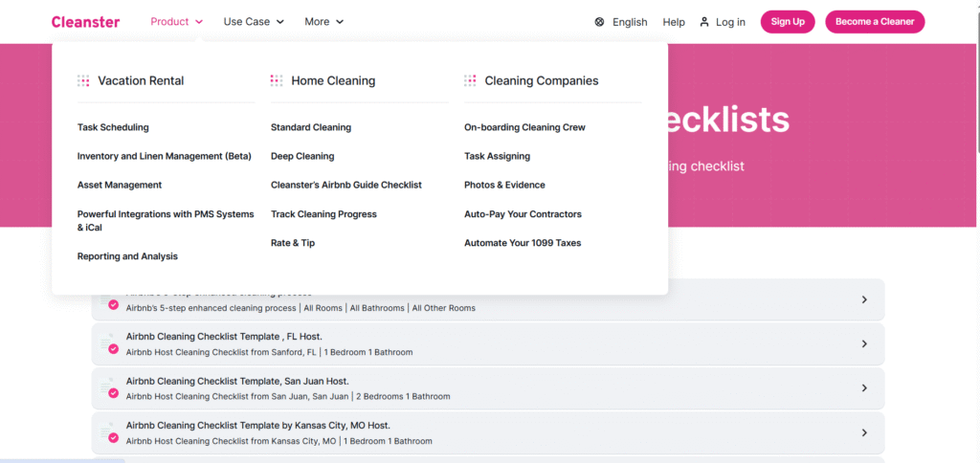Collapse the Product dropdown chevron

pyautogui.click(x=199, y=22)
